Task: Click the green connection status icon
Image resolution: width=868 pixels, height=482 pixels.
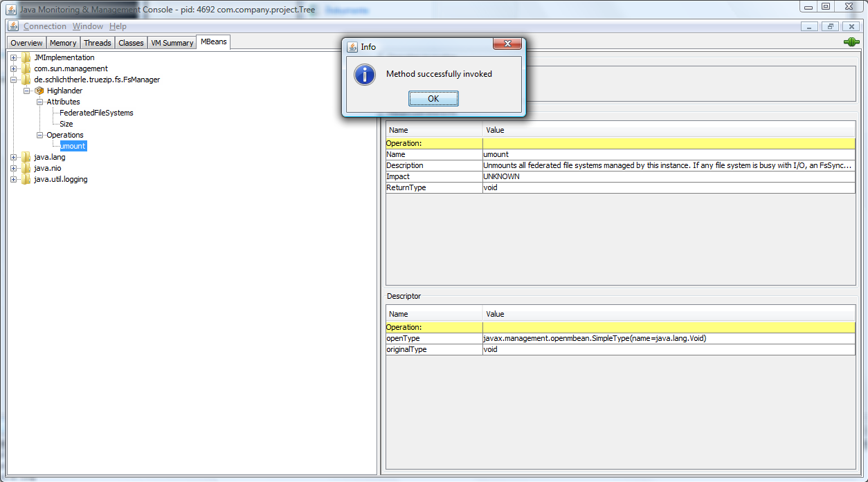Action: [x=851, y=42]
